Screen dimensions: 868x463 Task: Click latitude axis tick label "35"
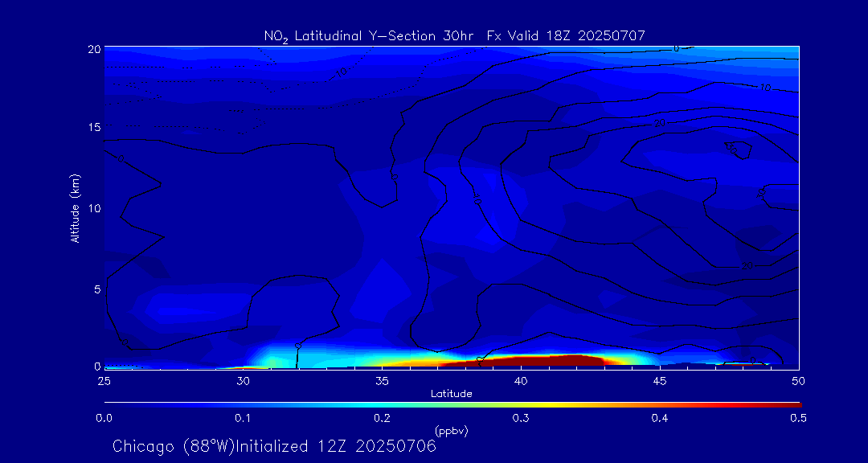click(382, 380)
